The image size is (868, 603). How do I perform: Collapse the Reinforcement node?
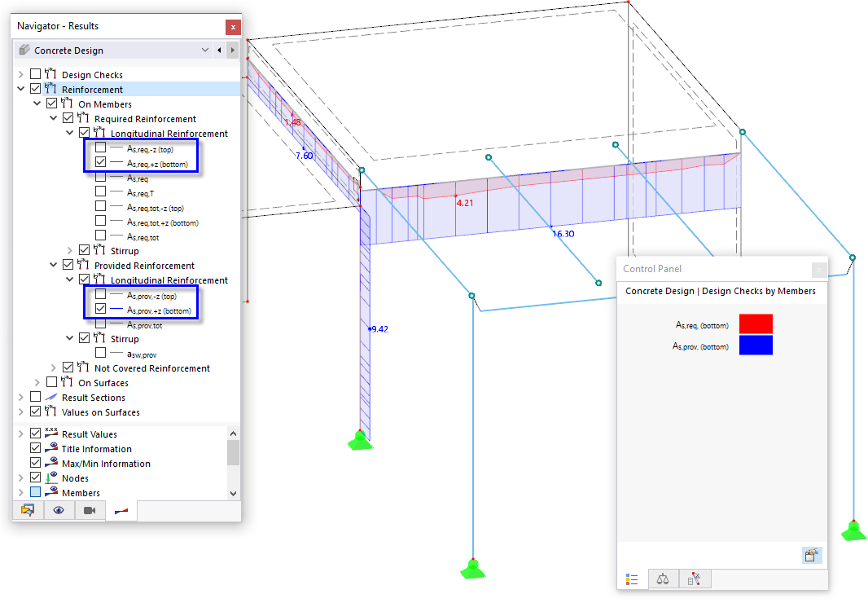coord(20,89)
